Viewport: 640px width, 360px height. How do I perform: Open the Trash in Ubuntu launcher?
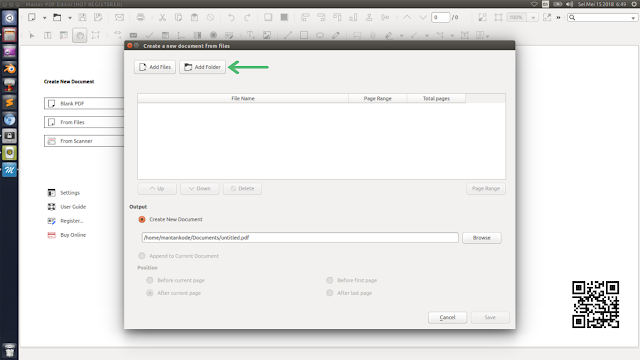pos(9,351)
